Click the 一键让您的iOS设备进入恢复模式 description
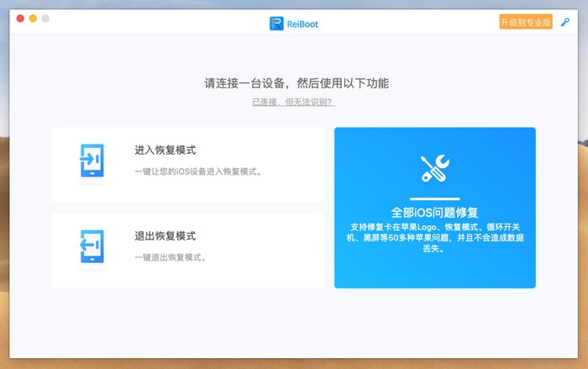The width and height of the screenshot is (588, 369). (x=198, y=171)
